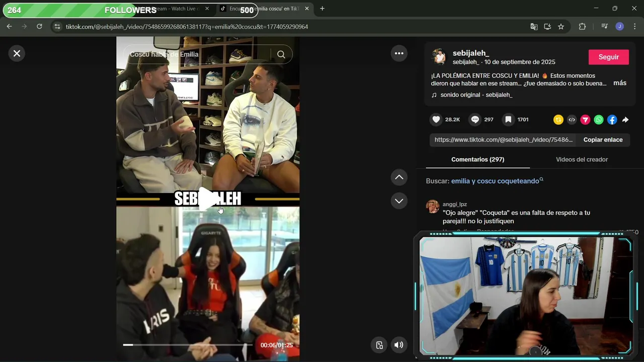Go to previous video with up chevron
Screen dimensions: 644x362
pos(399,177)
